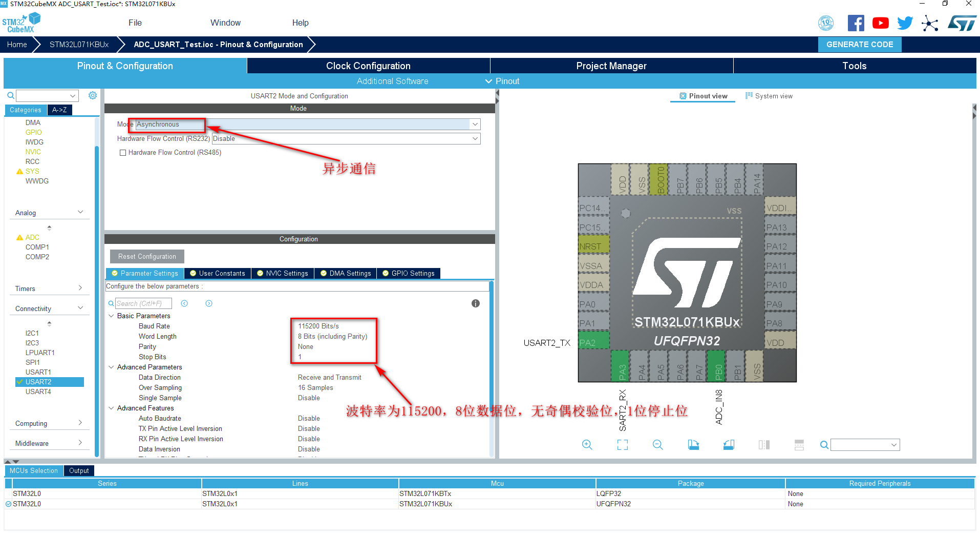This screenshot has width=980, height=536.
Task: Switch to System view
Action: click(x=769, y=96)
